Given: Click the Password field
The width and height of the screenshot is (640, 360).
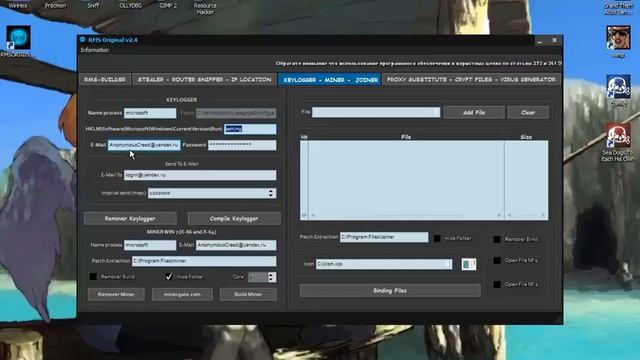Looking at the screenshot, I should [242, 145].
